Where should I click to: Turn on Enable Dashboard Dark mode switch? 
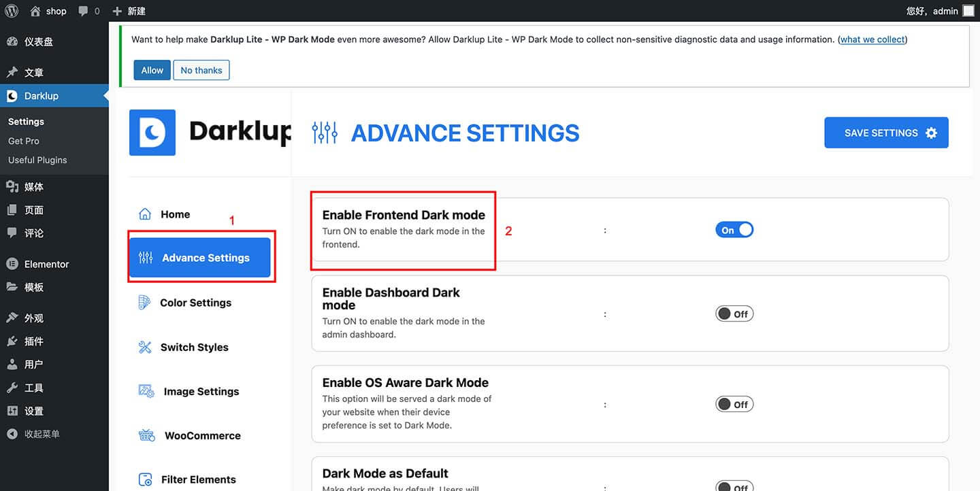[734, 314]
